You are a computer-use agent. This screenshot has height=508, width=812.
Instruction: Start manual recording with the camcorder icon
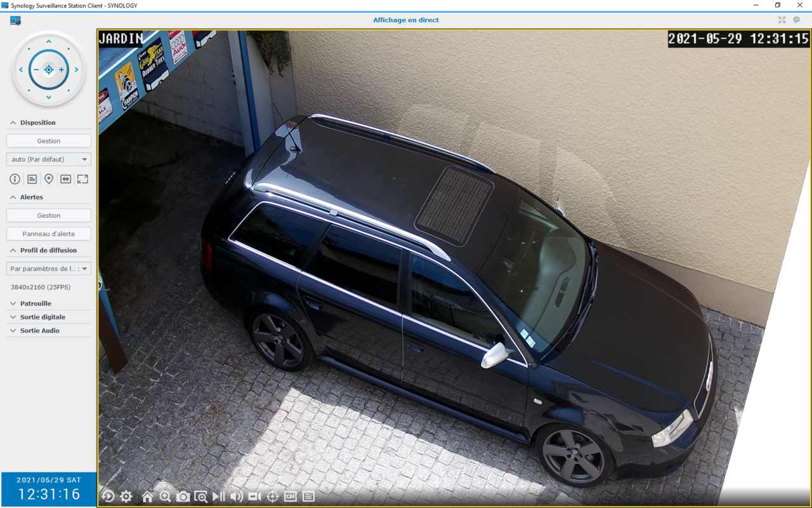[254, 497]
